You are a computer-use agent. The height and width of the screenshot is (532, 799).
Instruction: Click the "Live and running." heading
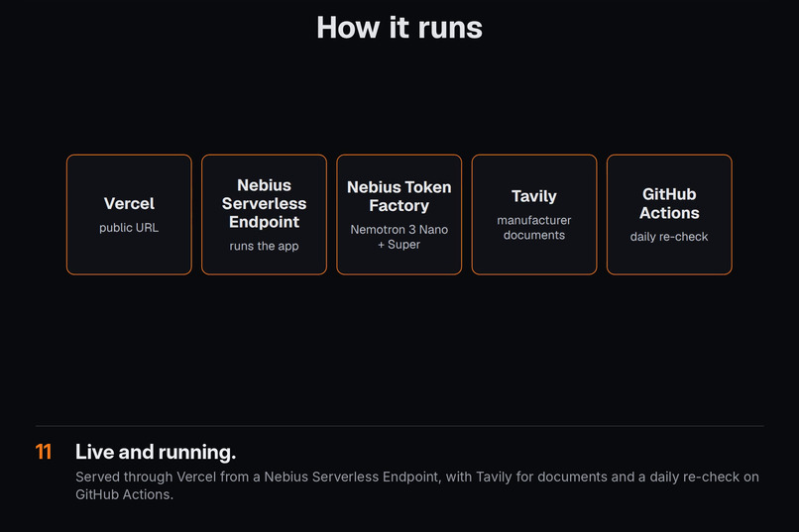pos(156,452)
